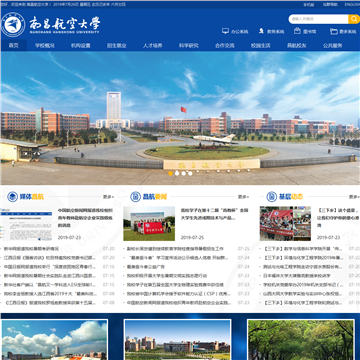Select the second carousel dot
The height and width of the screenshot is (360, 360).
177,173
